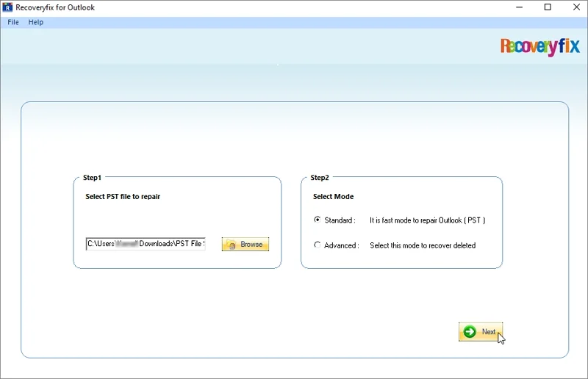588x379 pixels.
Task: Click 'It is fast mode to repair Outlook' text
Action: [428, 220]
